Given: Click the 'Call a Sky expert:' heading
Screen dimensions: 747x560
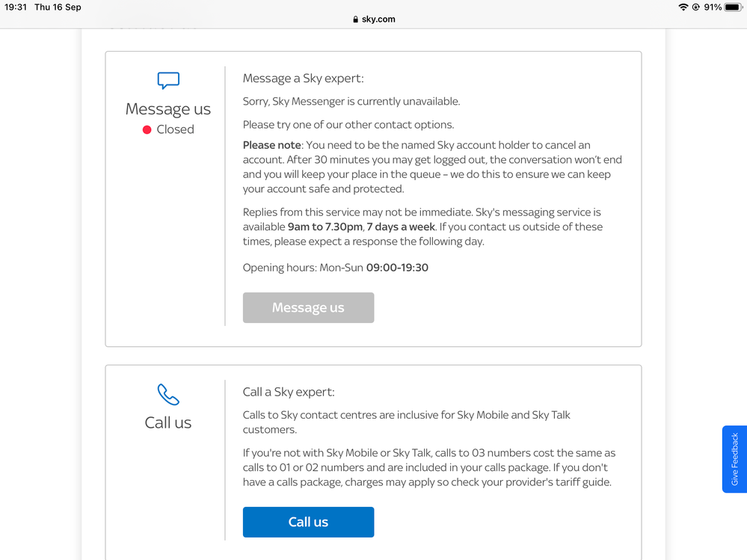Looking at the screenshot, I should point(289,392).
